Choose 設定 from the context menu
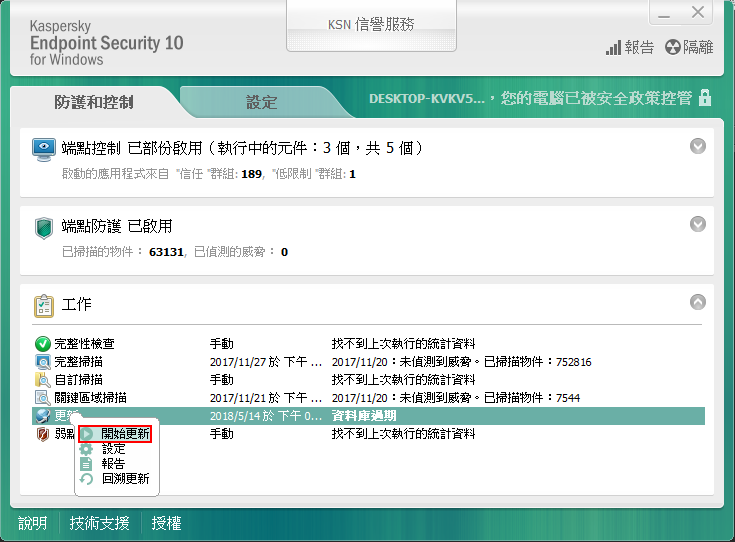 pyautogui.click(x=113, y=449)
